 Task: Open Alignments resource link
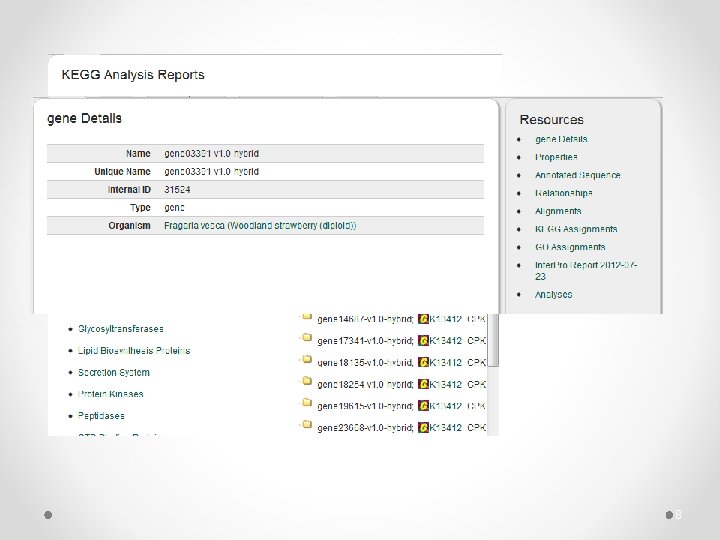tap(558, 211)
